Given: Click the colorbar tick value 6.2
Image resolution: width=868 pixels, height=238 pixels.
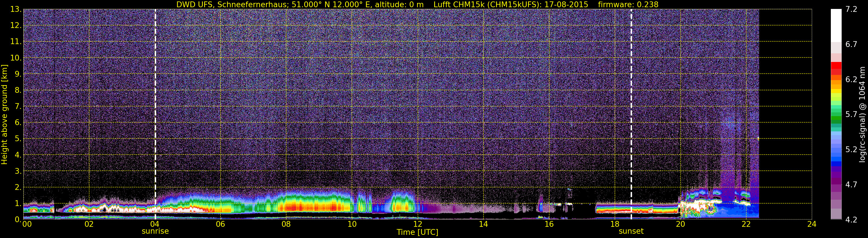Looking at the screenshot, I should pos(851,79).
